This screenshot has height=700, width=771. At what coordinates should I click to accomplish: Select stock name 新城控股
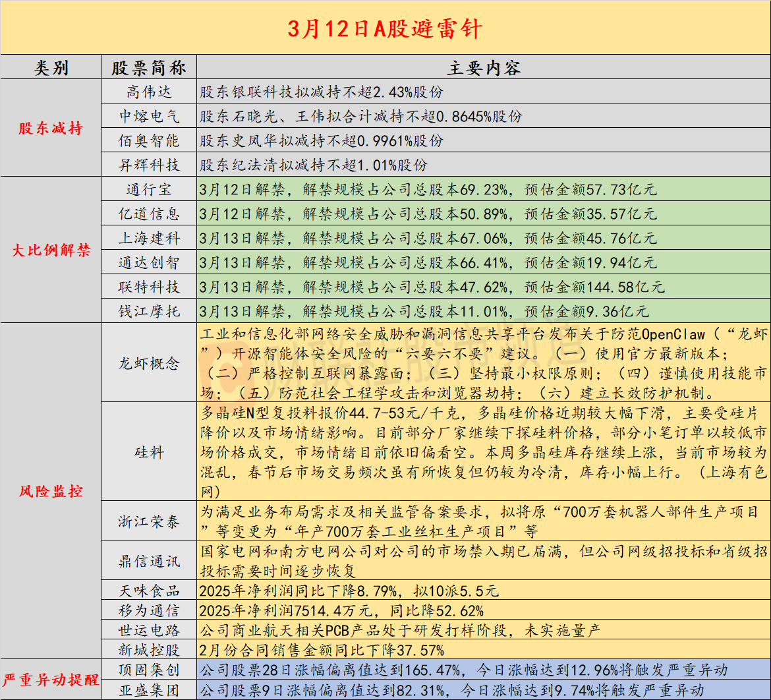[149, 650]
